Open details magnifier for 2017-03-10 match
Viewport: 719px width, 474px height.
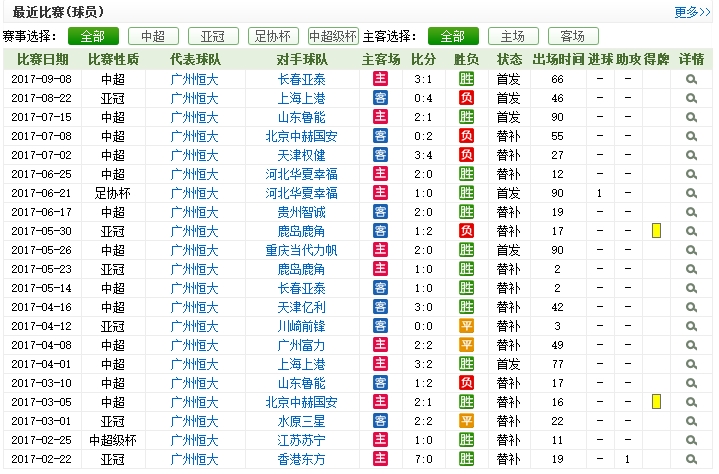point(691,383)
